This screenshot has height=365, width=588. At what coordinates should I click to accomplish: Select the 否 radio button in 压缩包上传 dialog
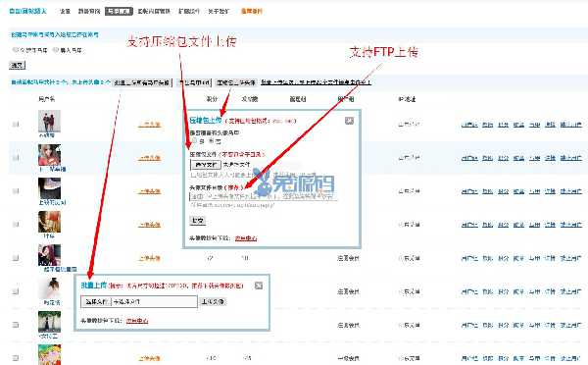pos(211,141)
